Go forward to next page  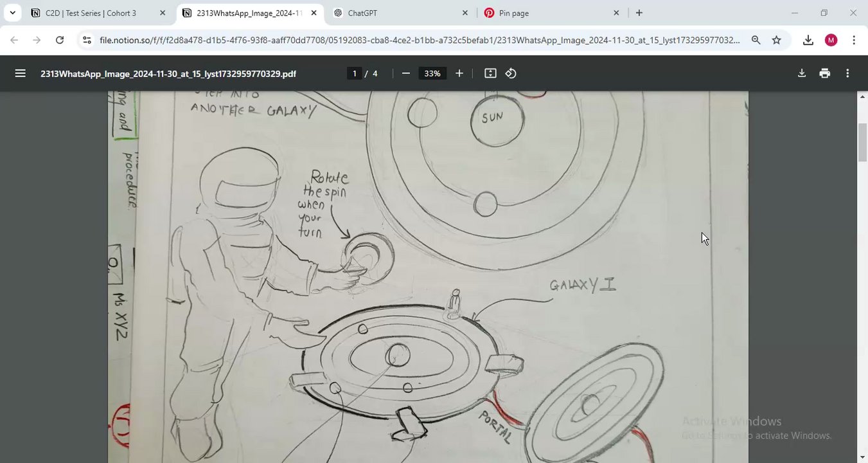point(37,40)
